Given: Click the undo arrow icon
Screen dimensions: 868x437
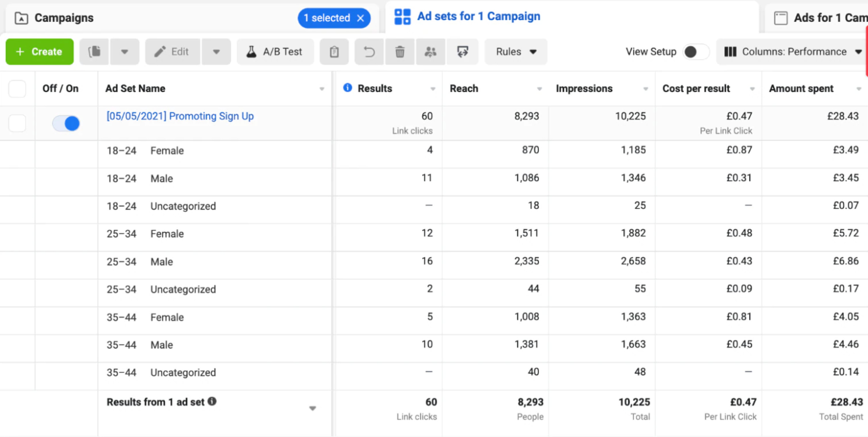Looking at the screenshot, I should (369, 52).
